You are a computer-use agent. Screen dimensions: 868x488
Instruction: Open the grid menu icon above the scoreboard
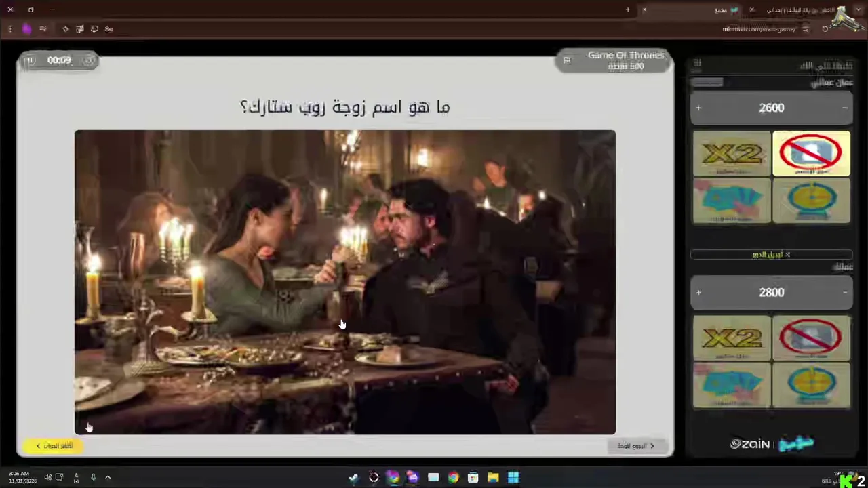tap(697, 63)
